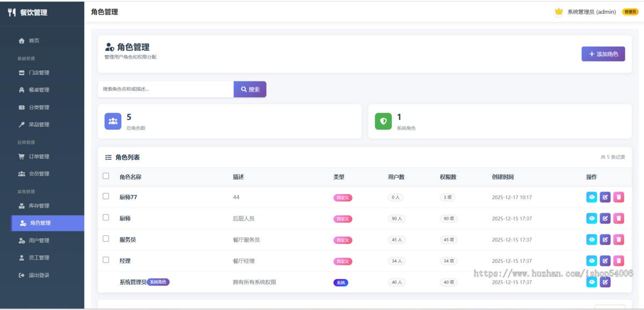Toggle the select-all checkbox in table header
This screenshot has height=310, width=644.
(x=105, y=176)
